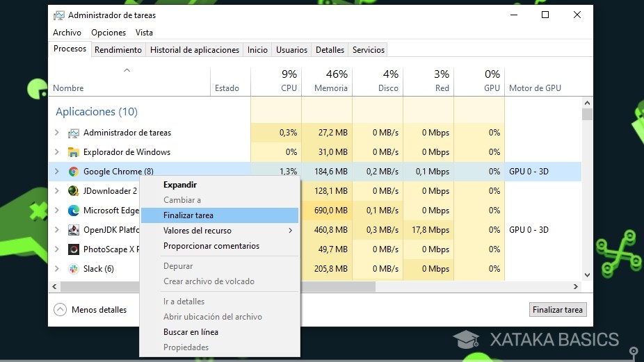Click the horizontal scrollbar right arrow
This screenshot has width=644, height=362.
click(x=576, y=286)
